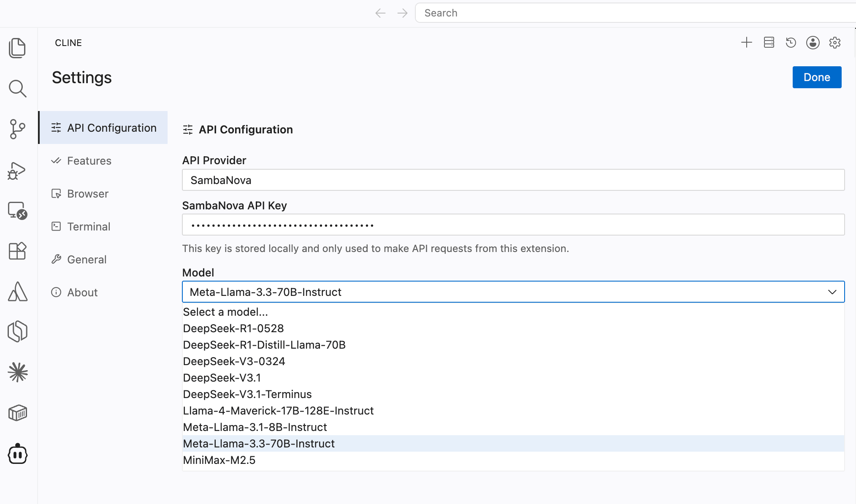This screenshot has width=856, height=504.
Task: Open the API Provider SambaNova dropdown
Action: point(513,180)
